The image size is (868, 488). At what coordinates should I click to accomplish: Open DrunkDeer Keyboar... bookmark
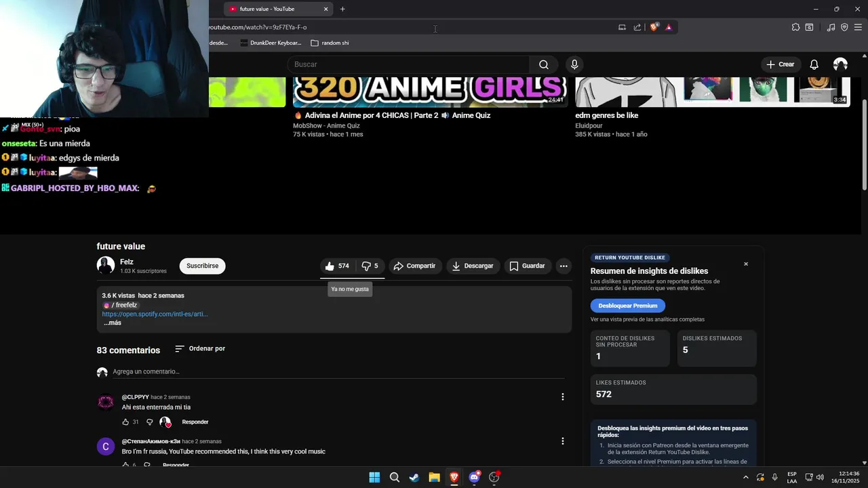271,43
